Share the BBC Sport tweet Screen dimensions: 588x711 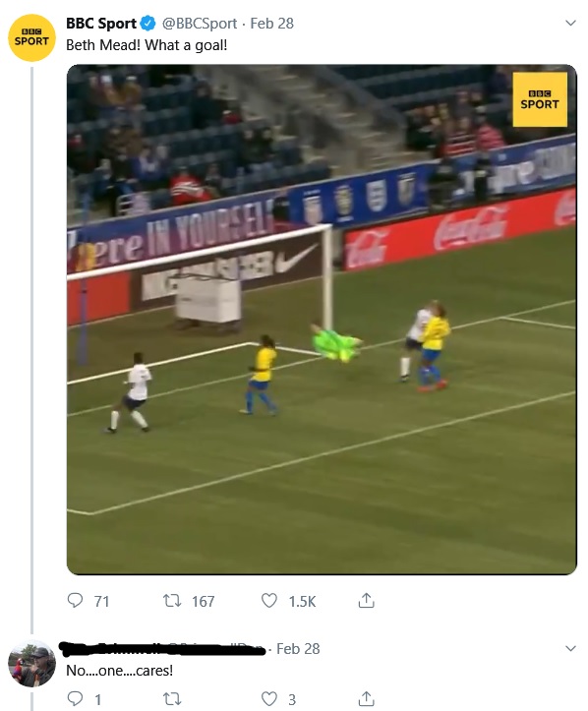pos(367,600)
